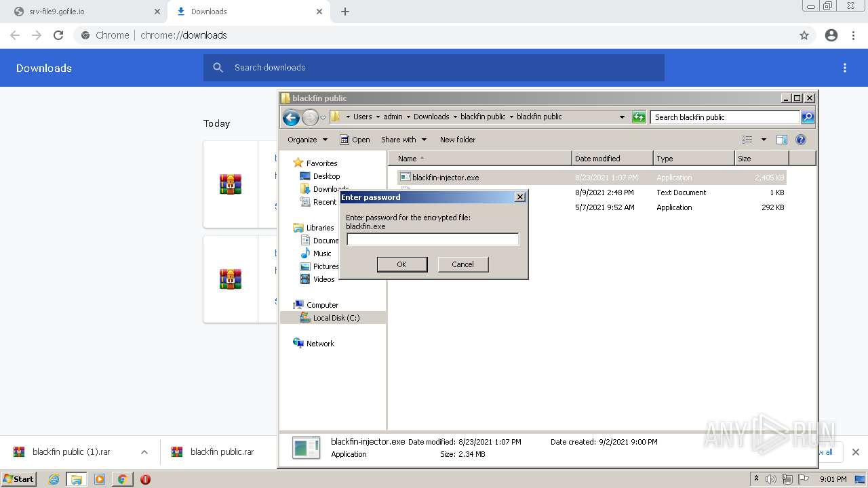Open Explorer help icon
Viewport: 868px width, 488px height.
(801, 140)
